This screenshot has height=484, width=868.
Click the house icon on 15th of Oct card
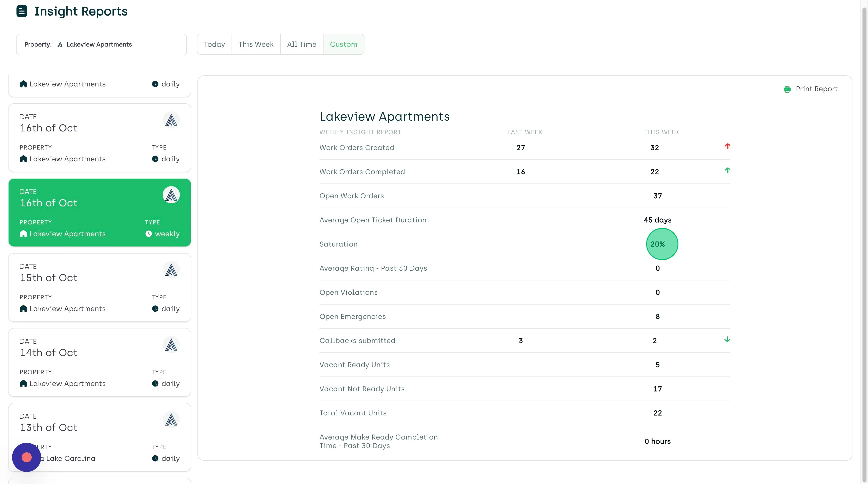(23, 308)
